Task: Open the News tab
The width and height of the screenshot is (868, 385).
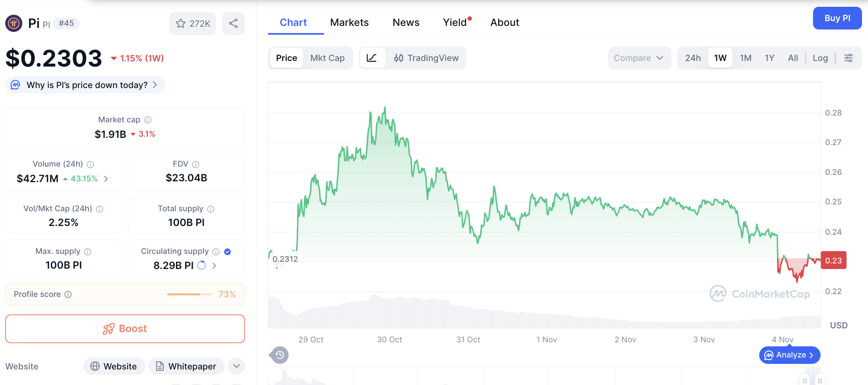Action: pyautogui.click(x=406, y=22)
